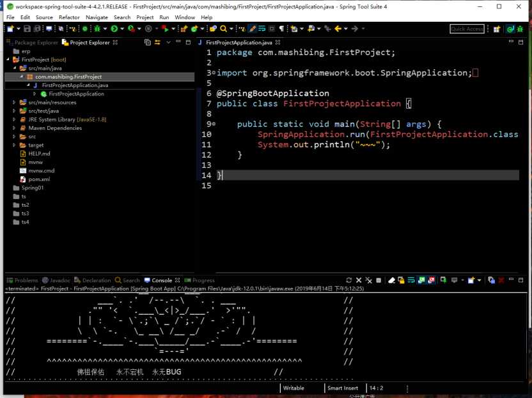Toggle Link with Editor in Project Explorer
The image size is (532, 398).
click(x=157, y=42)
